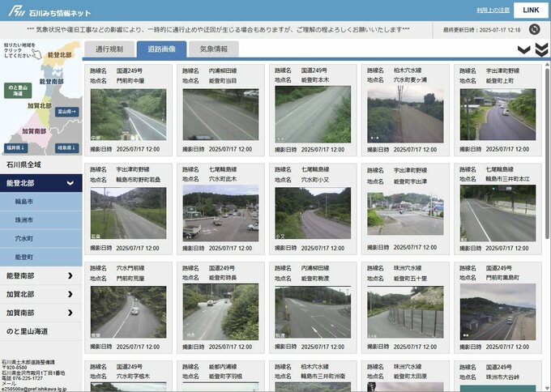Click the single down chevron icon
The height and width of the screenshot is (392, 551).
click(x=524, y=50)
